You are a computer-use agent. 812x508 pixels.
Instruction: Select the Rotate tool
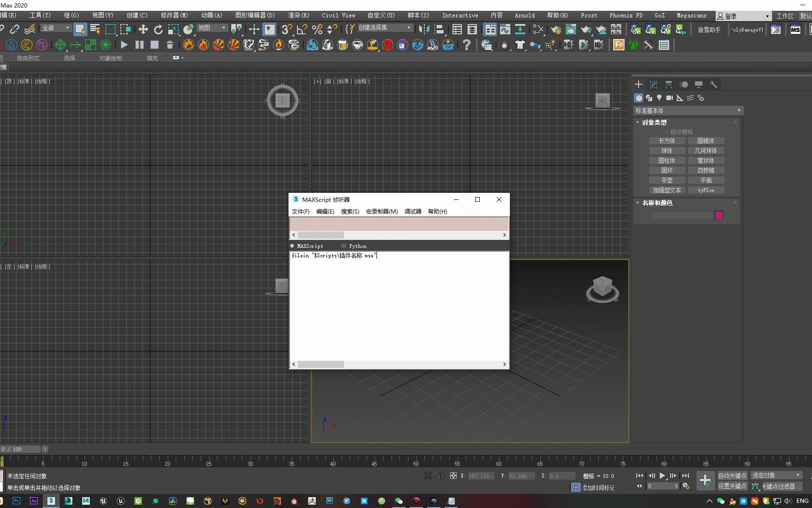[158, 30]
